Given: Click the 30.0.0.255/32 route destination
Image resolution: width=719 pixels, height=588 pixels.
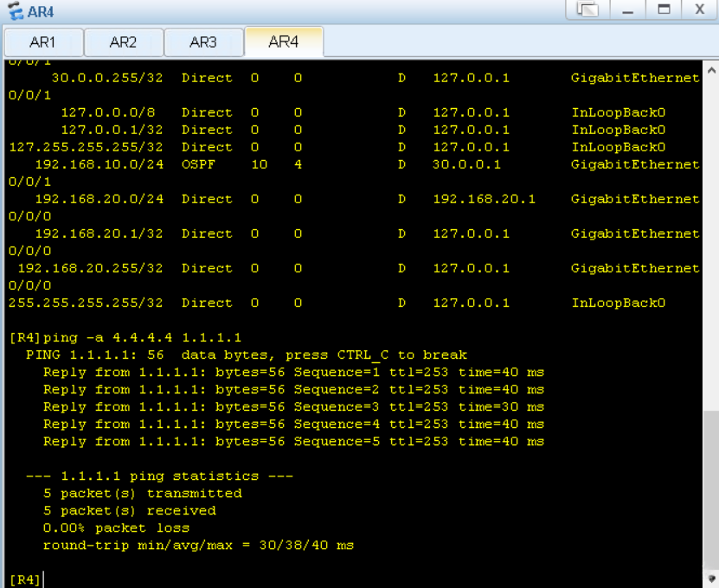Looking at the screenshot, I should 107,78.
